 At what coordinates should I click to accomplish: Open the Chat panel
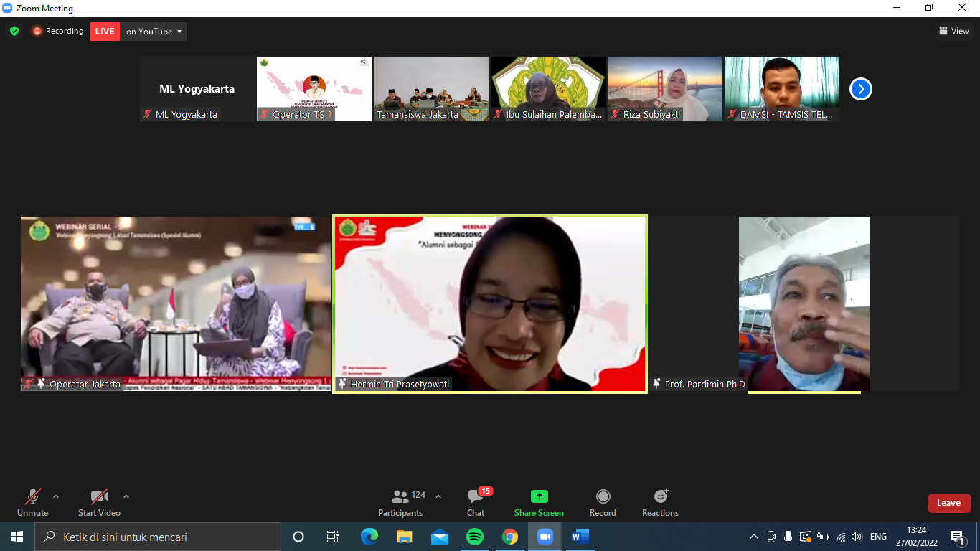(476, 503)
